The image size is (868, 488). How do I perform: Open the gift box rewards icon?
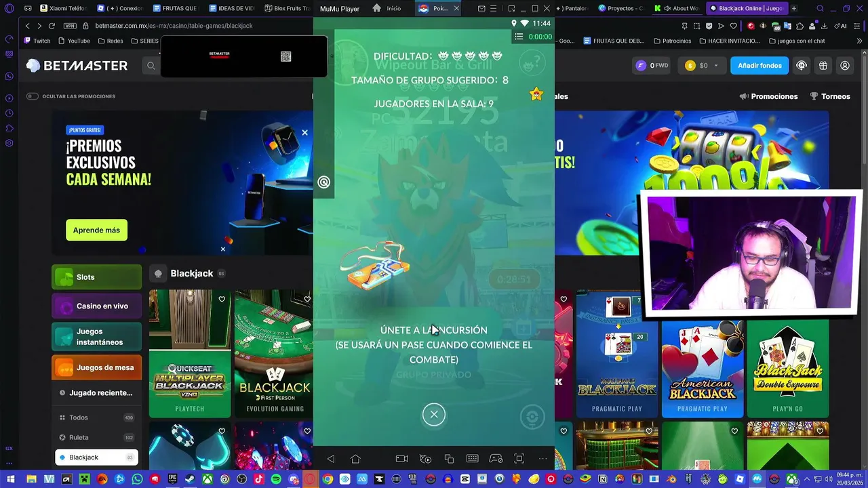(x=823, y=66)
